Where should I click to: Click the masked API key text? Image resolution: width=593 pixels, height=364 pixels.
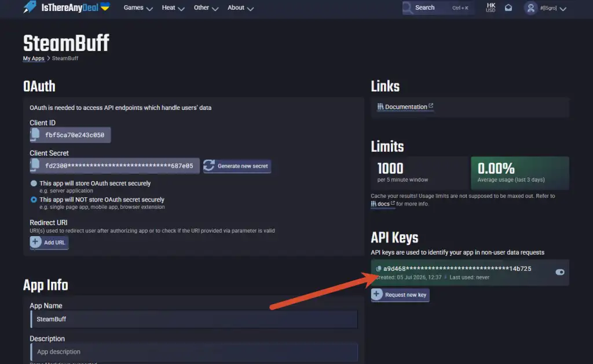(x=457, y=269)
